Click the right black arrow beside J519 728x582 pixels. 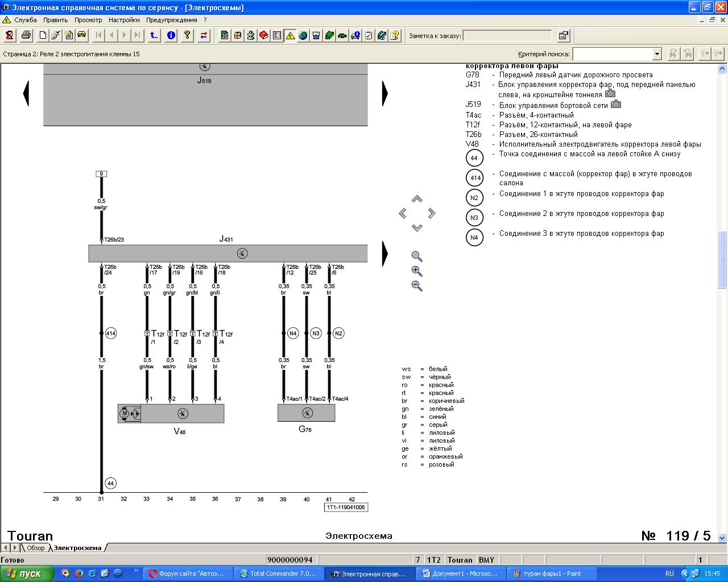pyautogui.click(x=385, y=93)
